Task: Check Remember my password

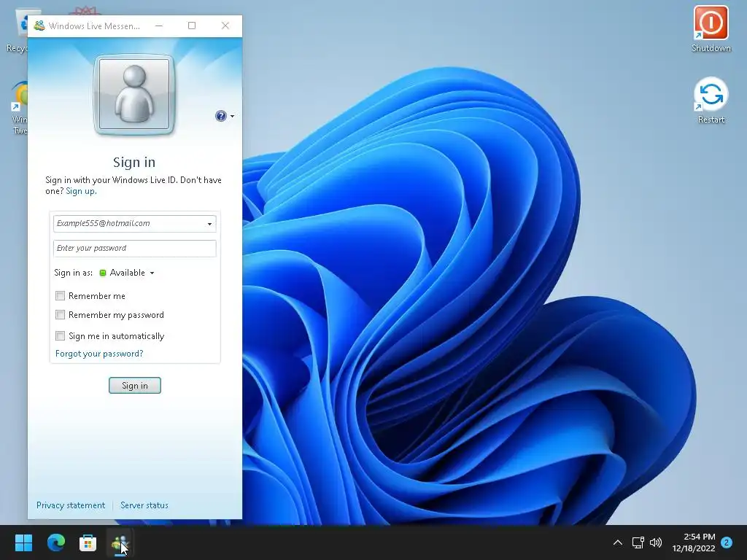Action: [60, 315]
